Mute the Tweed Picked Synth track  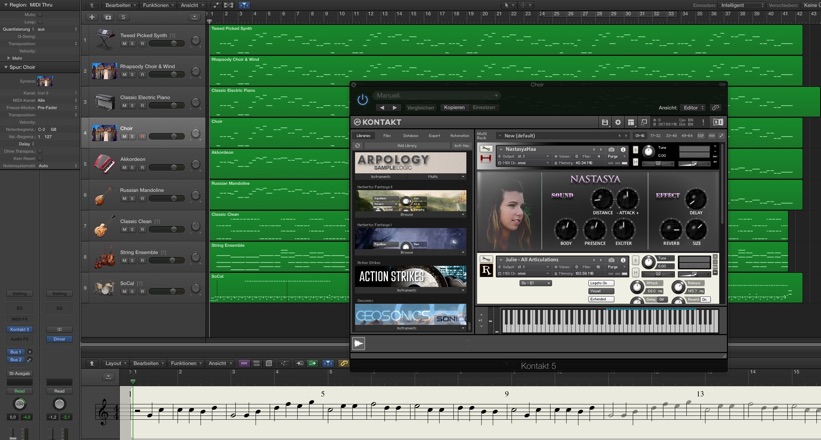pos(124,44)
